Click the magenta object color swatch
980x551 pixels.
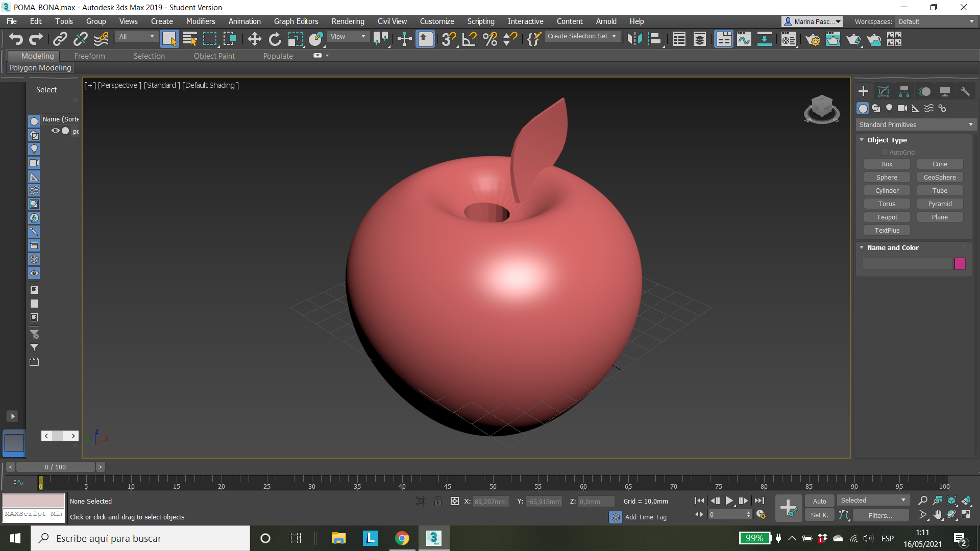[x=960, y=264]
